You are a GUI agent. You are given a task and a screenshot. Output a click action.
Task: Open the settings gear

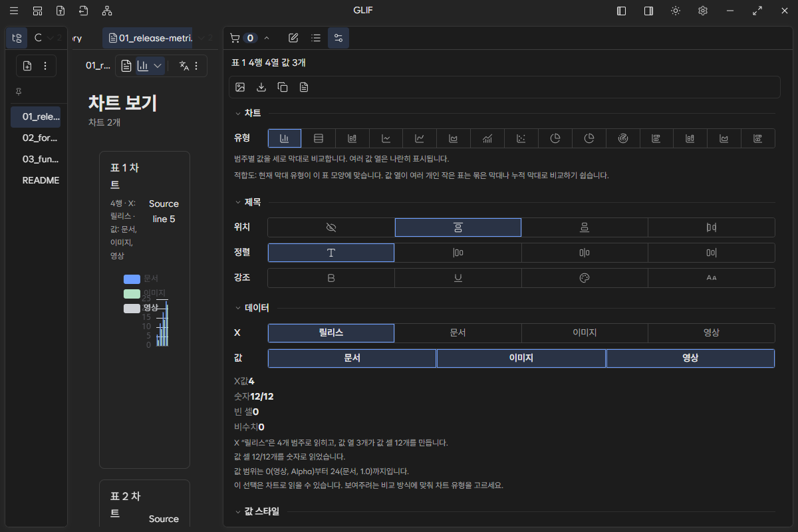(703, 11)
